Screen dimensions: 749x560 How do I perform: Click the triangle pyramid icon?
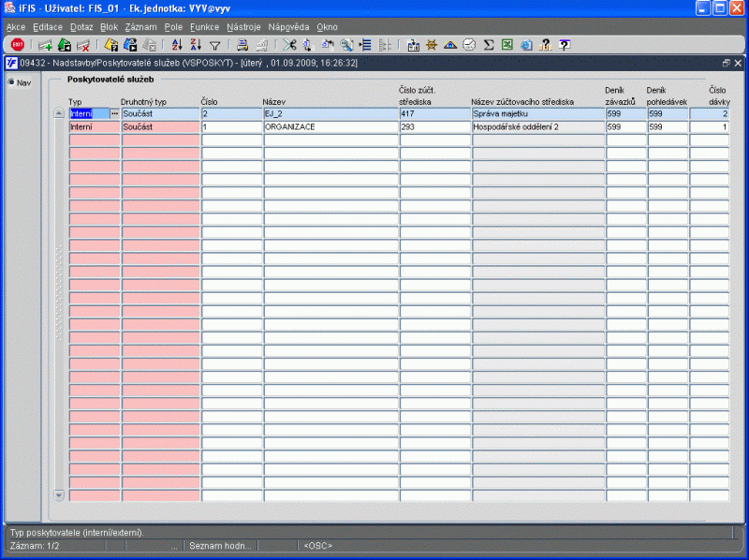coord(450,45)
